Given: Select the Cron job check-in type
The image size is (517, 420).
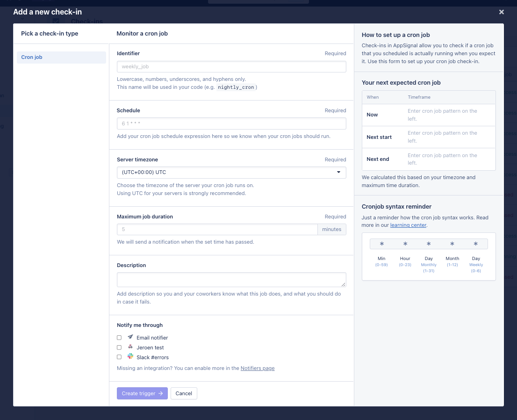Looking at the screenshot, I should pos(61,57).
